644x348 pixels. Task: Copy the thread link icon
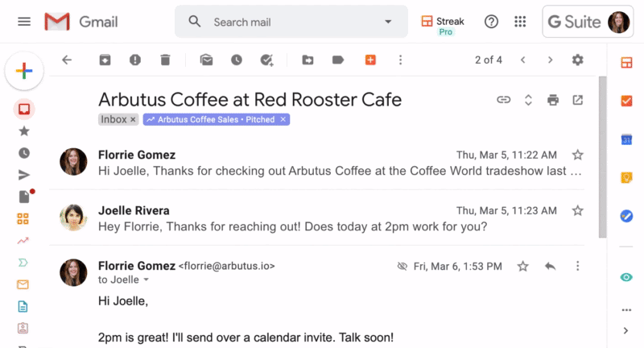point(504,100)
